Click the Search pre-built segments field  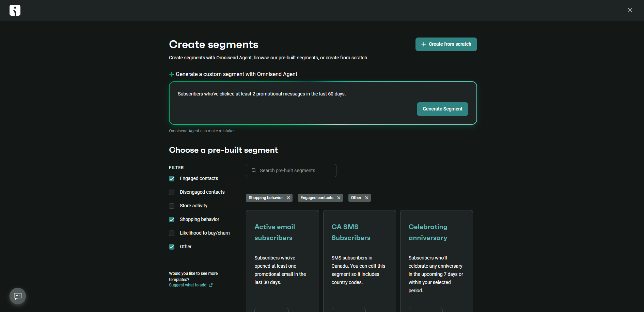291,170
